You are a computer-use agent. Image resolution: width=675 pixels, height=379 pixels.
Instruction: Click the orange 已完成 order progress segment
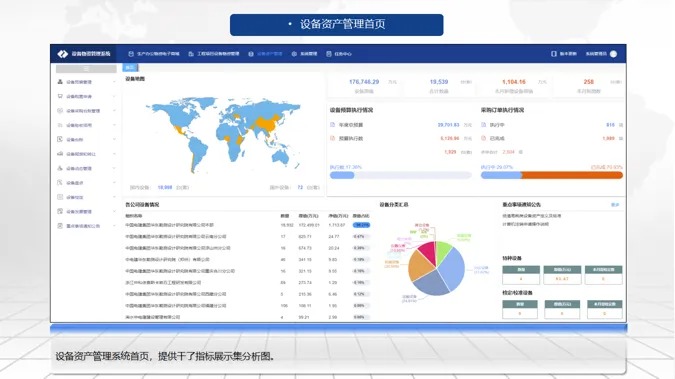pos(572,175)
